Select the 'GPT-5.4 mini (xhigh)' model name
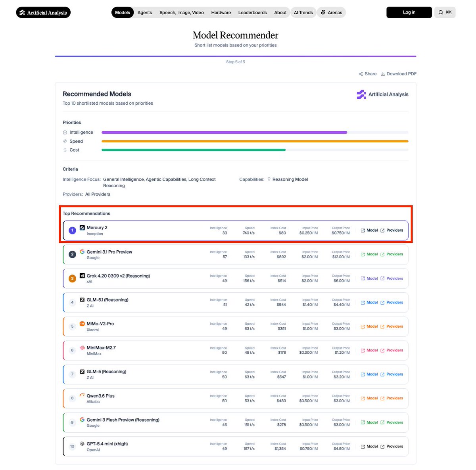476x470 pixels. pos(107,444)
